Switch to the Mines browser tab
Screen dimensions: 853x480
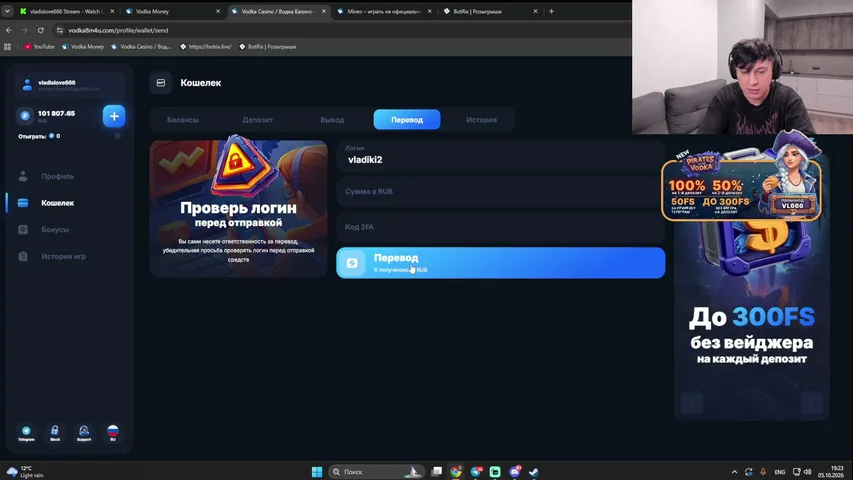coord(384,11)
